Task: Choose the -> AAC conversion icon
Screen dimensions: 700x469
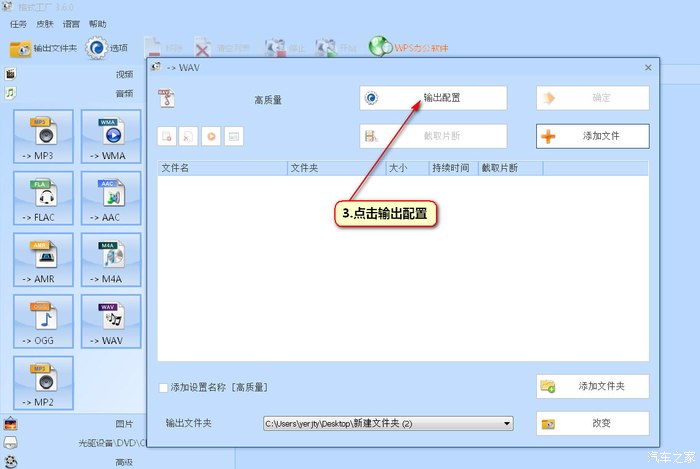Action: tap(111, 198)
